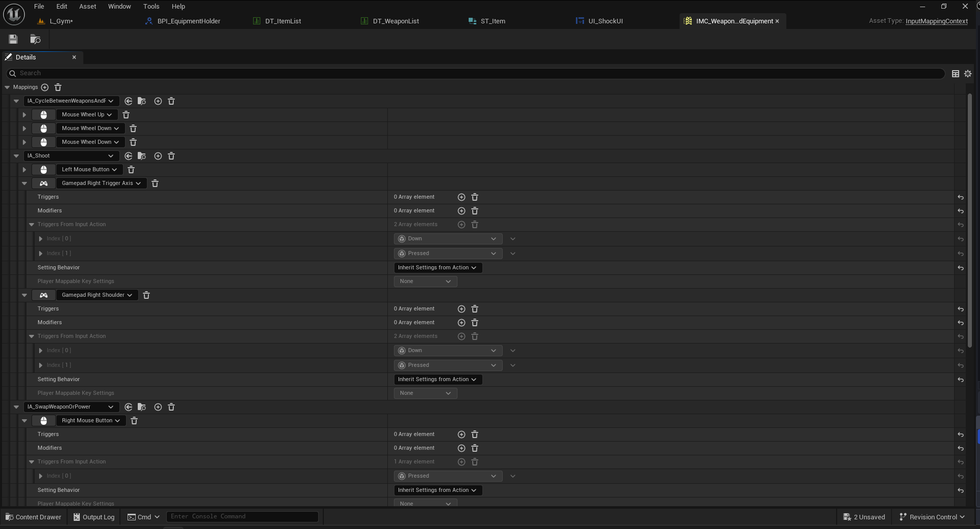The width and height of the screenshot is (980, 529).
Task: Click the Browse to asset in Content Browser icon
Action: coord(35,39)
